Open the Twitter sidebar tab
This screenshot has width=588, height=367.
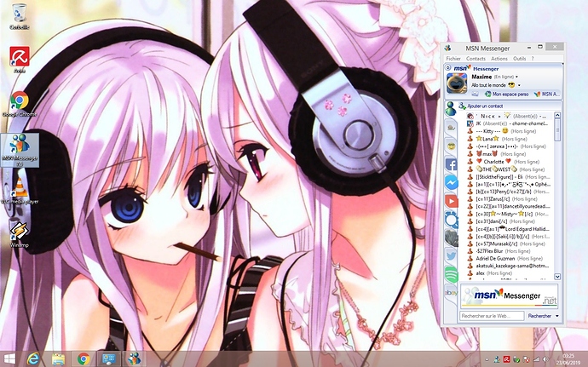point(451,256)
